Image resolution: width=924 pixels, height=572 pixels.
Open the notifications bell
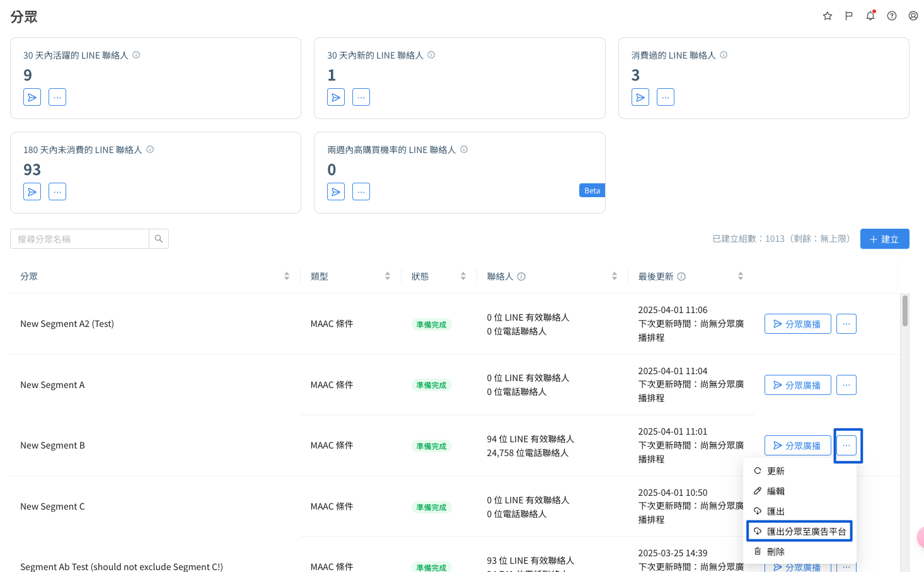pos(870,16)
